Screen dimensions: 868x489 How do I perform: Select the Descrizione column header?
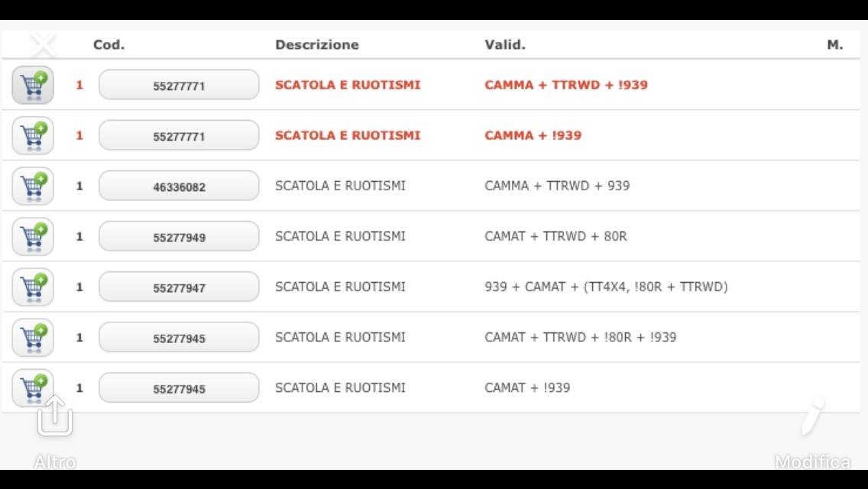pyautogui.click(x=316, y=44)
